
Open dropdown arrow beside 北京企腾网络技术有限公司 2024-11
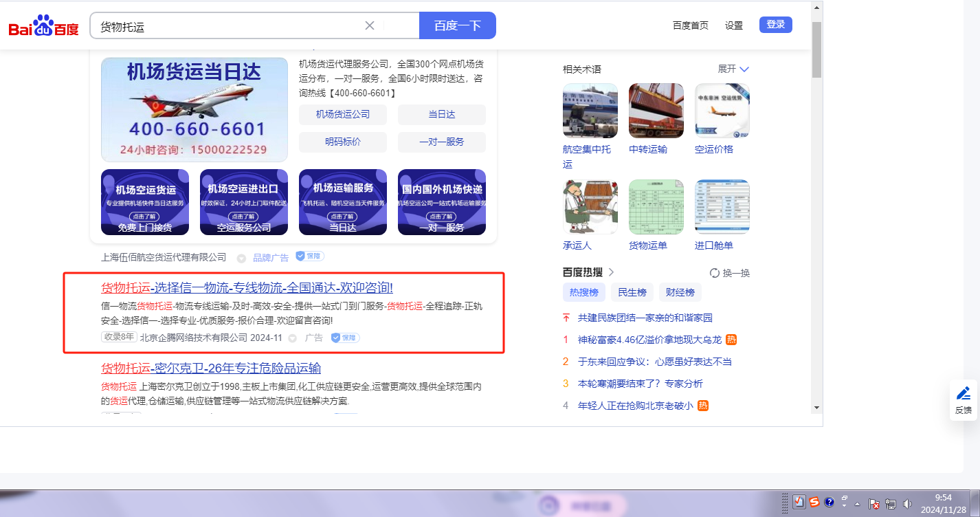pyautogui.click(x=292, y=338)
